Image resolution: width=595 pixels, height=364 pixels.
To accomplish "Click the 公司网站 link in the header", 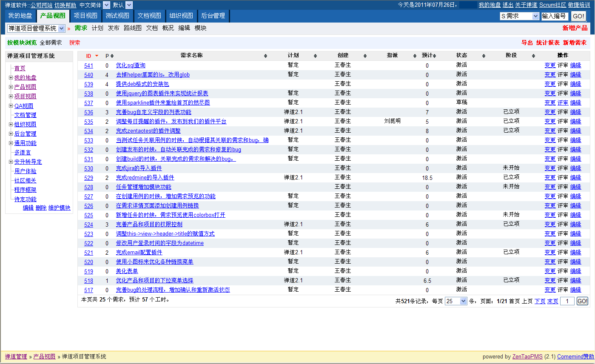I will (x=41, y=5).
